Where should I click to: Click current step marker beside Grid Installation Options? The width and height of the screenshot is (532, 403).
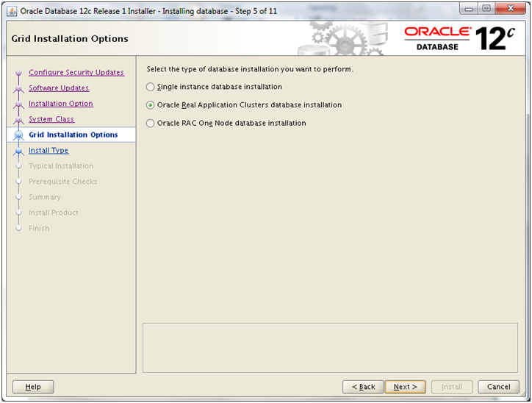click(18, 135)
